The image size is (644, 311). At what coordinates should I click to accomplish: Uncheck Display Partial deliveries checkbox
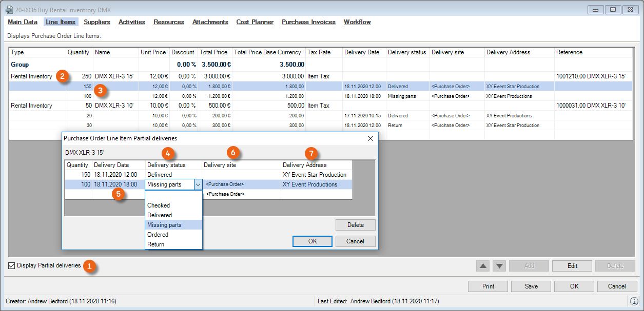pyautogui.click(x=12, y=265)
